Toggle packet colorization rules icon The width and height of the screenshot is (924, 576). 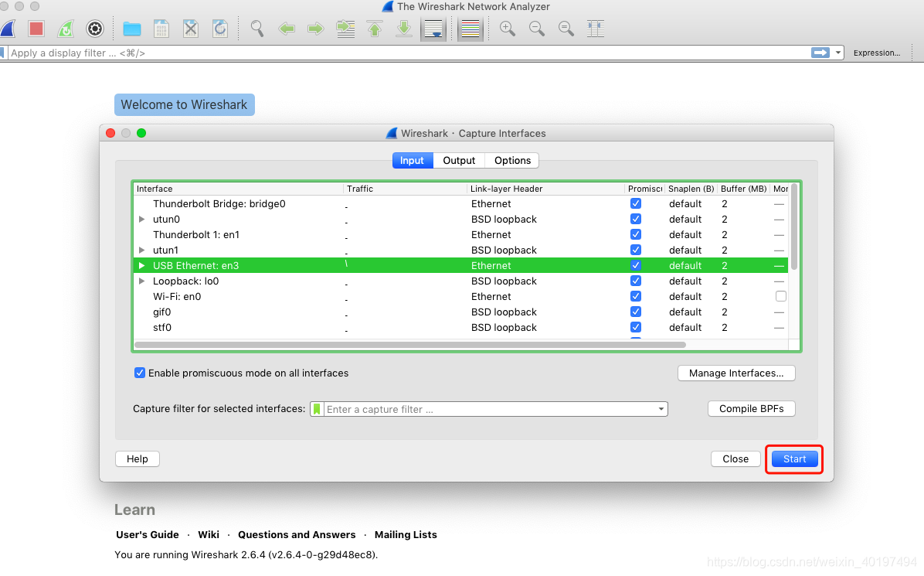(x=470, y=29)
